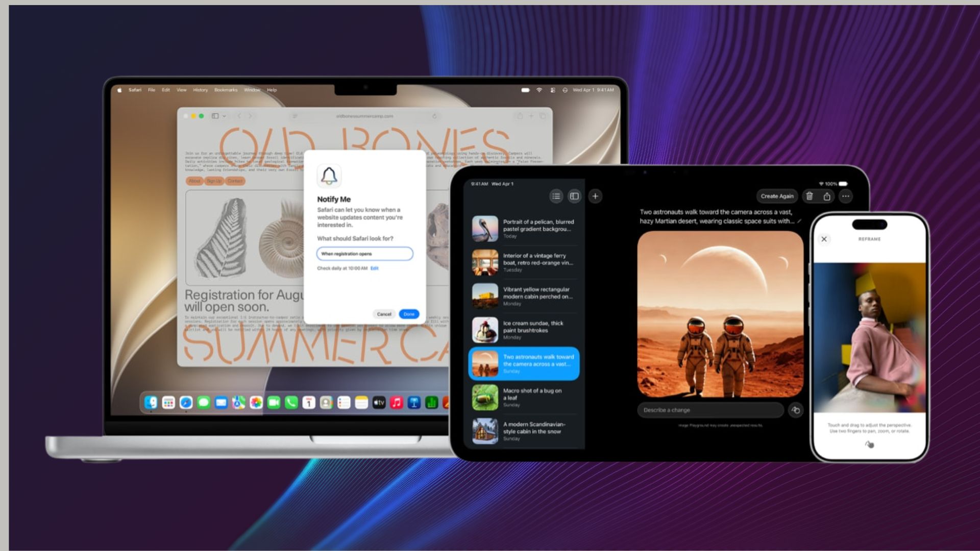Open Maps from the Dock

click(x=238, y=403)
